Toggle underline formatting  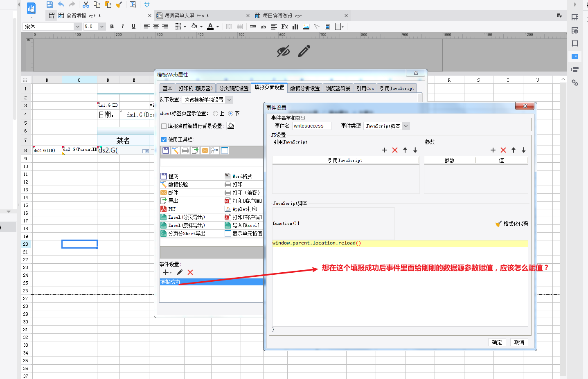tap(133, 27)
